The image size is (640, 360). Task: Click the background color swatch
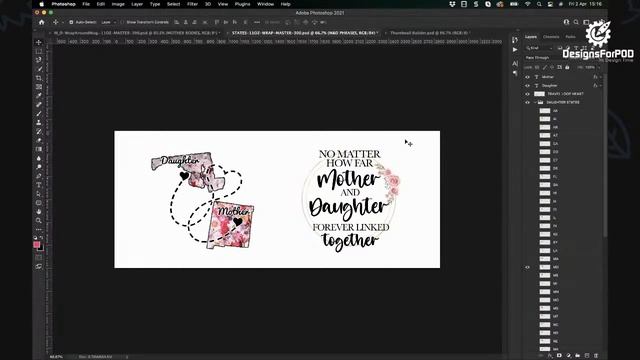pyautogui.click(x=42, y=249)
